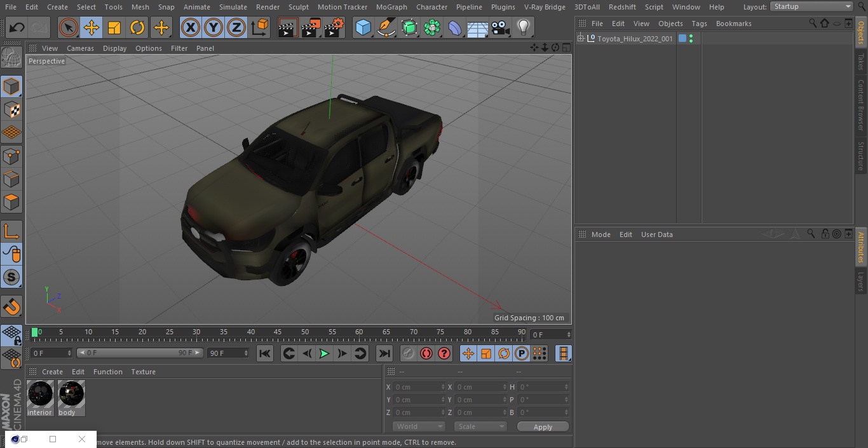Switch to Texture mode

pos(11,110)
